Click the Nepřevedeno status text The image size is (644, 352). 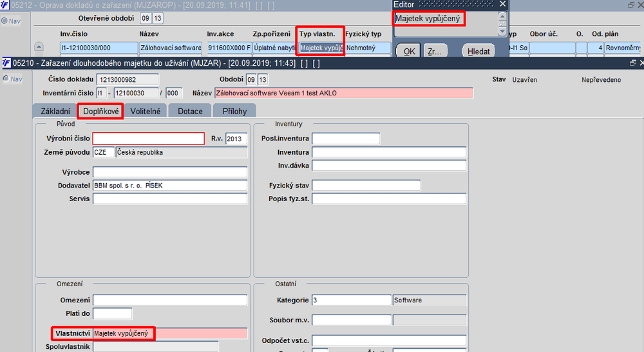[x=601, y=80]
